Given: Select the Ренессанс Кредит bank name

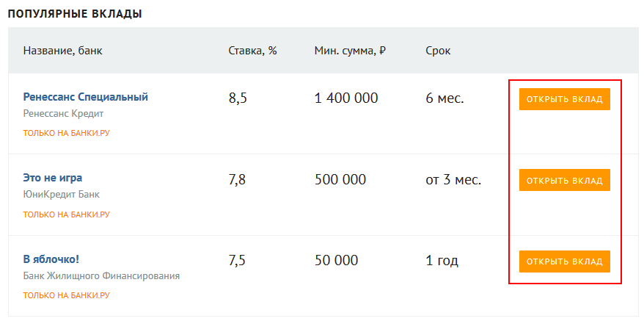Looking at the screenshot, I should pos(63,113).
